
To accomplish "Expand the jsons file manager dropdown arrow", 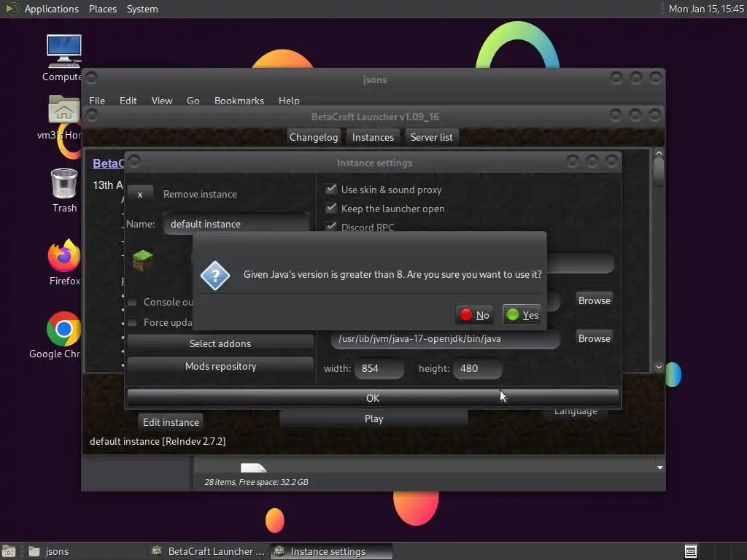I will point(659,467).
